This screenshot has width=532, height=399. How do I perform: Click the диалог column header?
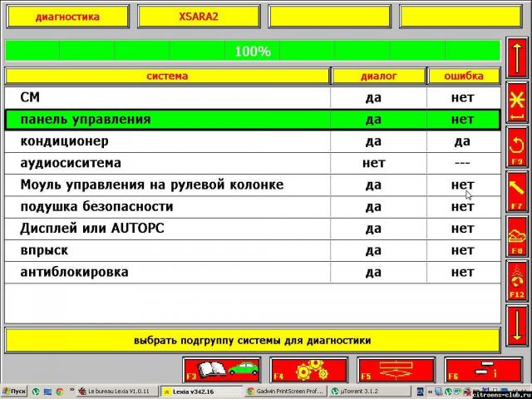378,76
